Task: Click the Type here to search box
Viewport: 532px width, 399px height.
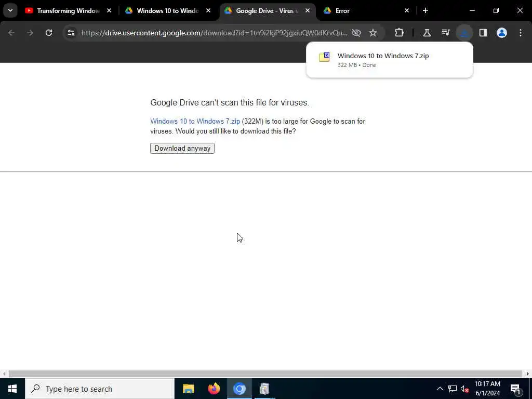Action: 99,389
